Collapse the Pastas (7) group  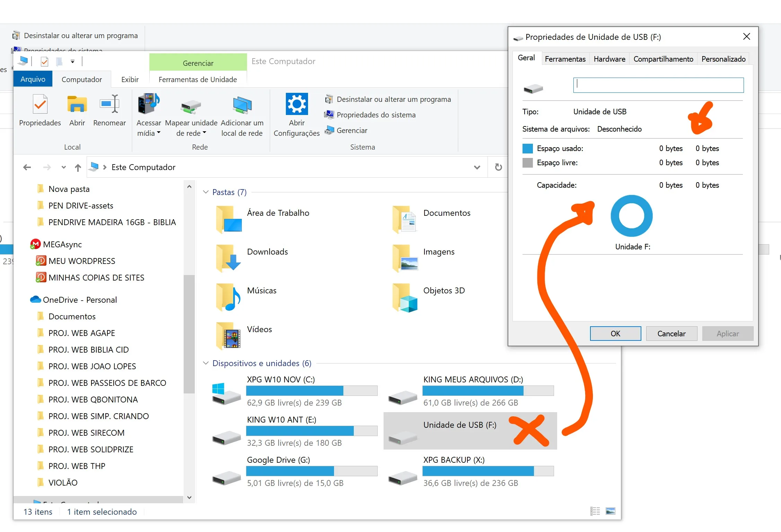pos(206,192)
